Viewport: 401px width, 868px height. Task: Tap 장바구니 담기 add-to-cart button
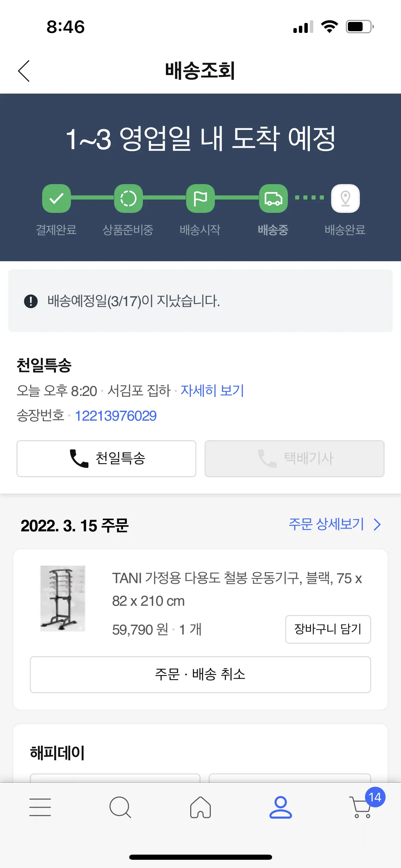pos(328,629)
